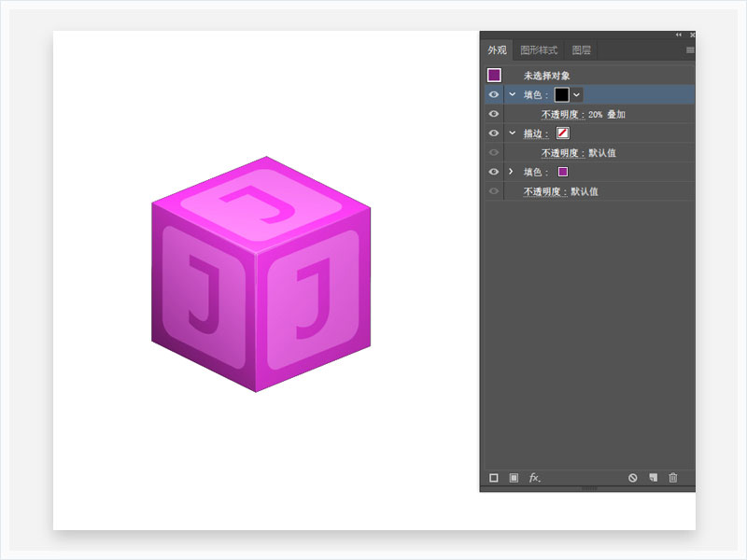Click the none stroke swatch beside 描边

[x=563, y=133]
